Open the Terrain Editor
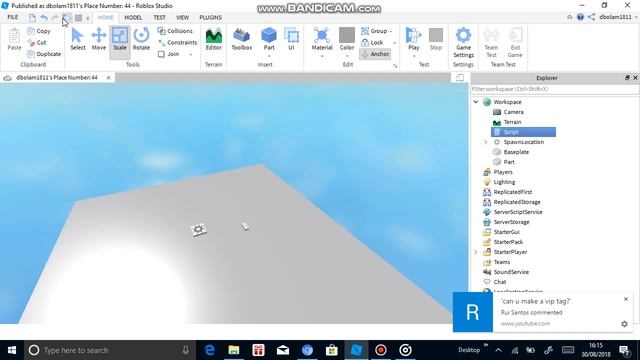640x360 pixels. 213,40
